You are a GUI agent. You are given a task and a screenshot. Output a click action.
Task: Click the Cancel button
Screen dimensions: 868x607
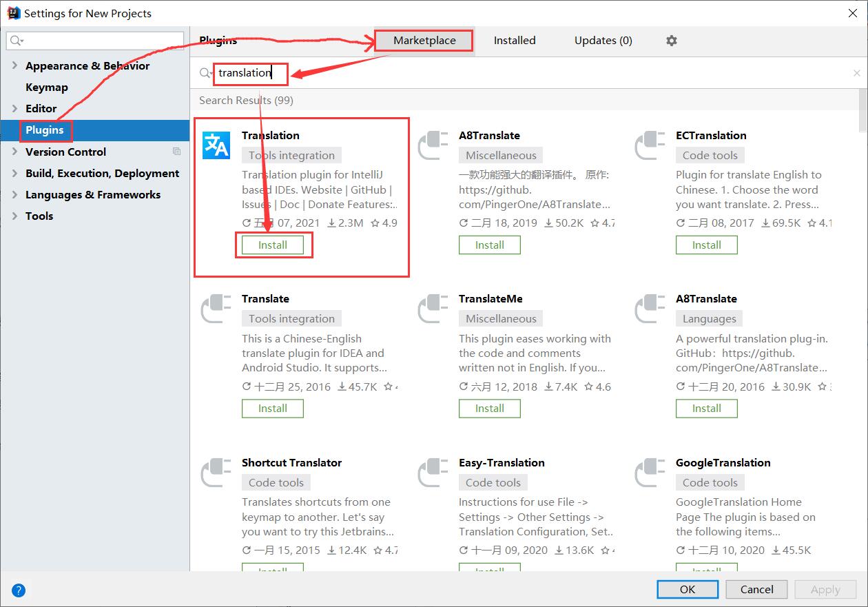tap(756, 589)
